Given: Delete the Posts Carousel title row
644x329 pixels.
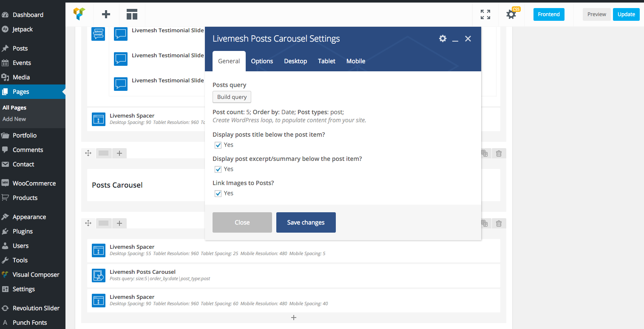Looking at the screenshot, I should pyautogui.click(x=499, y=153).
